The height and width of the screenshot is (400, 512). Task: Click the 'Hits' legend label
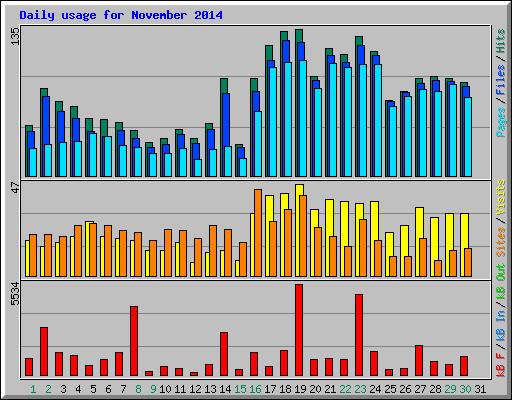501,41
